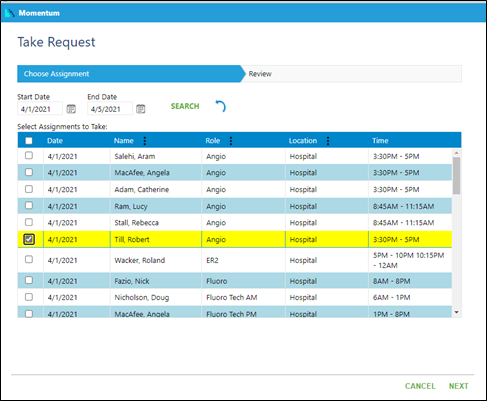This screenshot has width=487, height=401.
Task: Click the scrollbar down arrow
Action: [457, 312]
